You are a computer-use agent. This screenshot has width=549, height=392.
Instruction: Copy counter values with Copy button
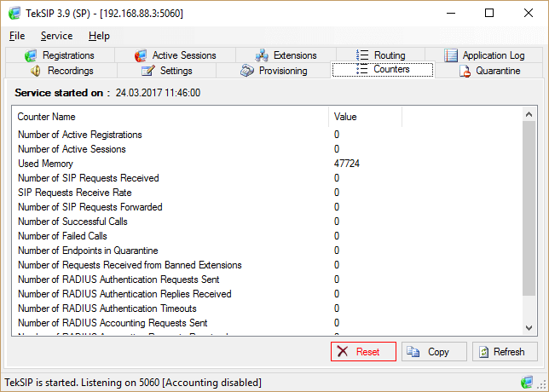434,351
